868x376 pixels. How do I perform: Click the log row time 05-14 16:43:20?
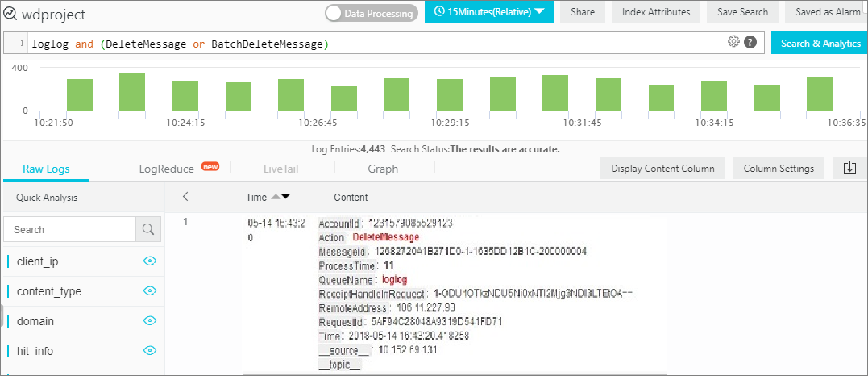click(x=276, y=231)
